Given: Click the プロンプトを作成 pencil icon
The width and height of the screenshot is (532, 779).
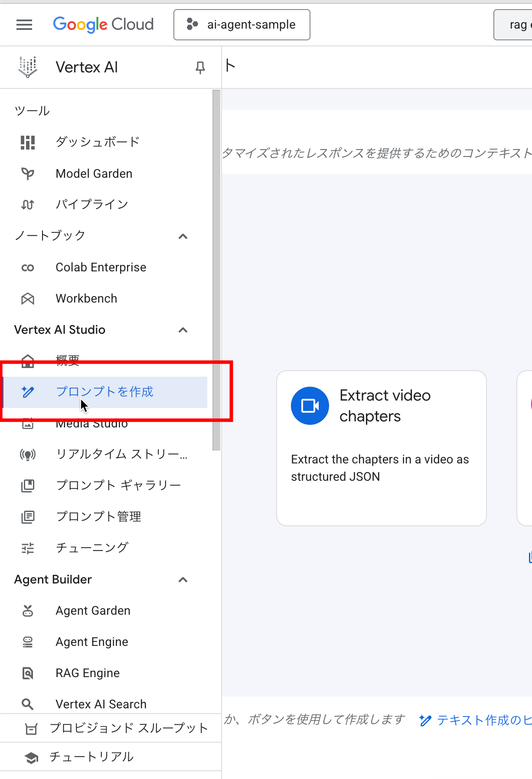Looking at the screenshot, I should [x=28, y=392].
